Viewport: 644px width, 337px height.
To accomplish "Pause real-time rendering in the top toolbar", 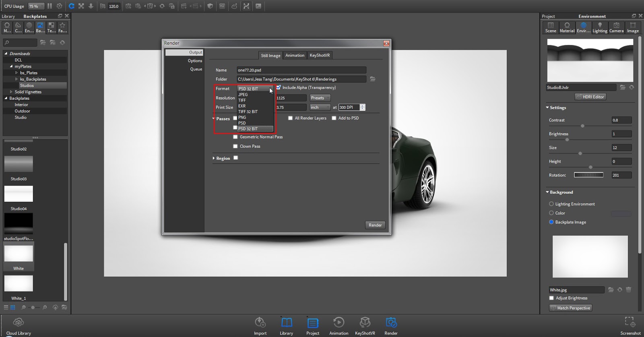I will [50, 6].
